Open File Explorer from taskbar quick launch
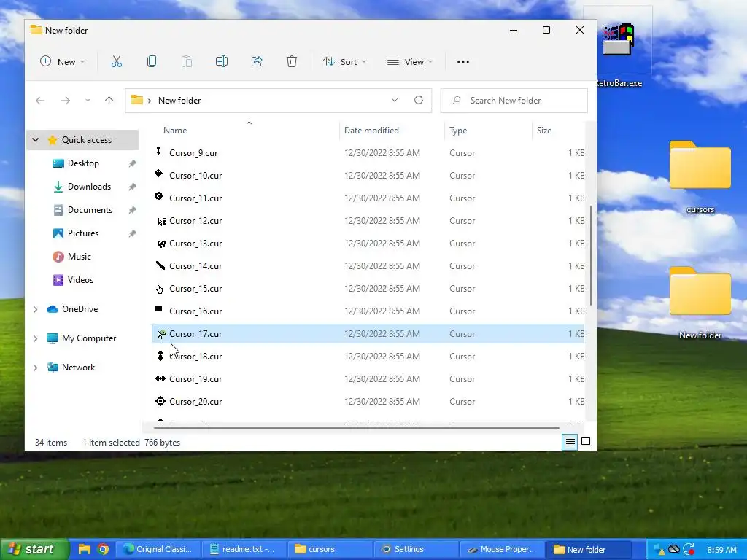Image resolution: width=747 pixels, height=560 pixels. [x=85, y=549]
